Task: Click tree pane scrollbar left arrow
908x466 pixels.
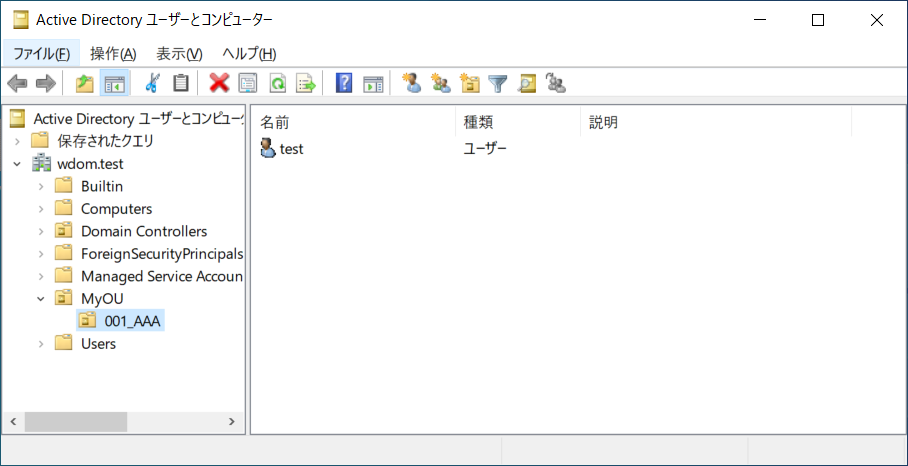Action: coord(13,421)
